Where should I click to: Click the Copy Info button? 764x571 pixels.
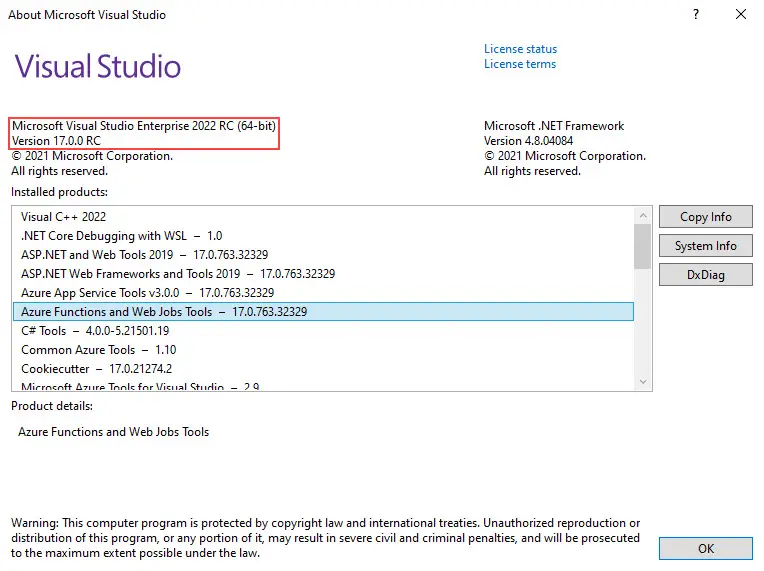coord(706,217)
